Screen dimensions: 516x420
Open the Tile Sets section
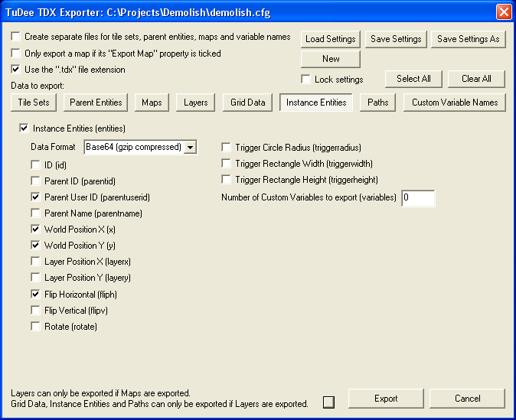click(34, 103)
